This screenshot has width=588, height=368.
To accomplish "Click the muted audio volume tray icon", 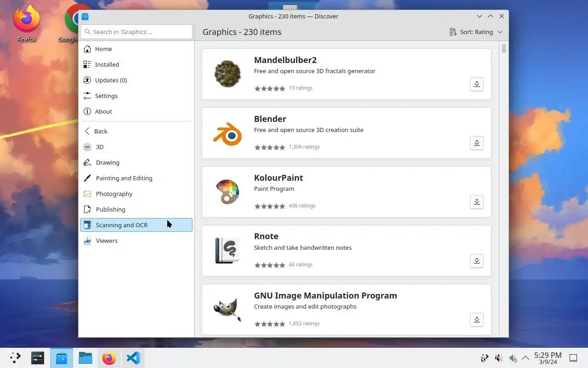I will tap(498, 358).
